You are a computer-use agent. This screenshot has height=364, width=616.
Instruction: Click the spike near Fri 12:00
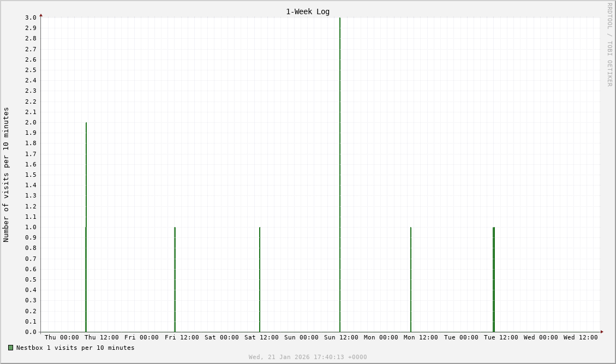click(x=175, y=279)
